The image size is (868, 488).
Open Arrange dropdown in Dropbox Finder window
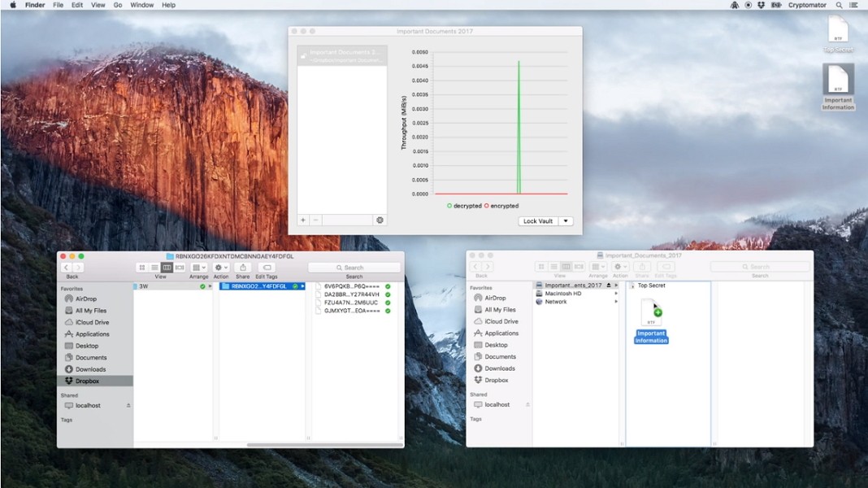(199, 268)
